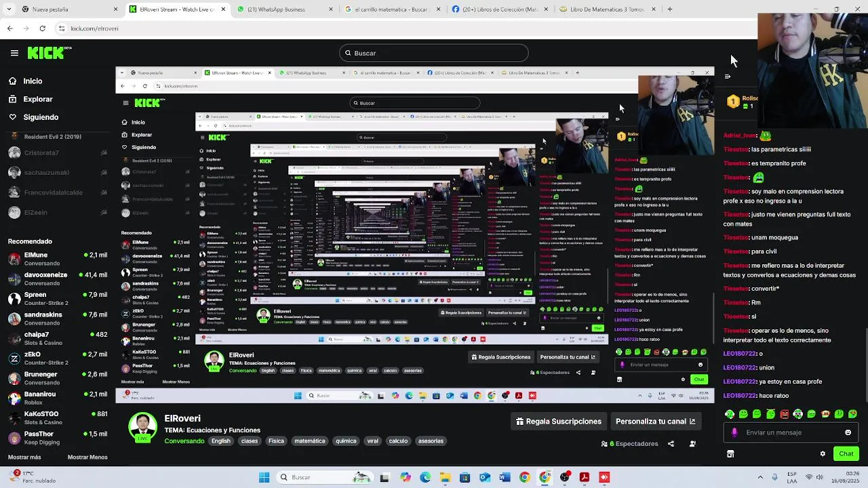The image size is (868, 488).
Task: Open the Spreen Counter-Strike 2 channel
Action: coord(57,299)
